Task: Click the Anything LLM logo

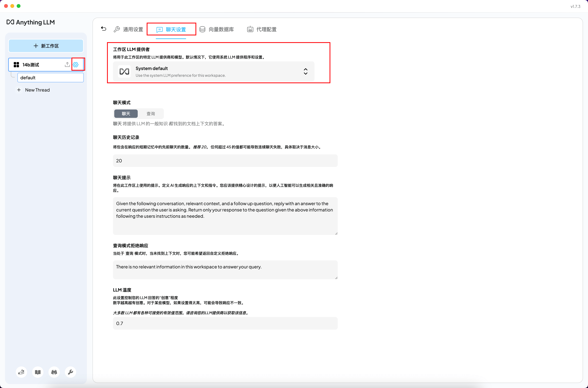Action: [31, 22]
